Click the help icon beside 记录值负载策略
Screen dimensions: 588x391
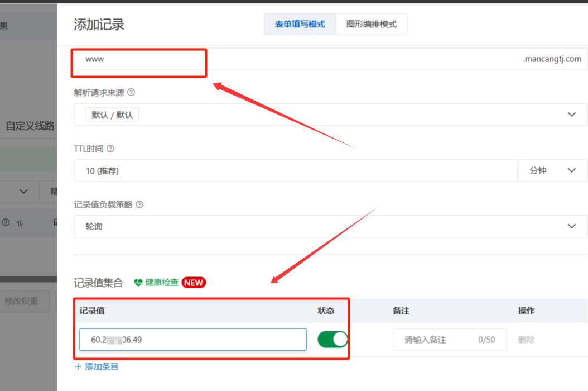click(139, 204)
